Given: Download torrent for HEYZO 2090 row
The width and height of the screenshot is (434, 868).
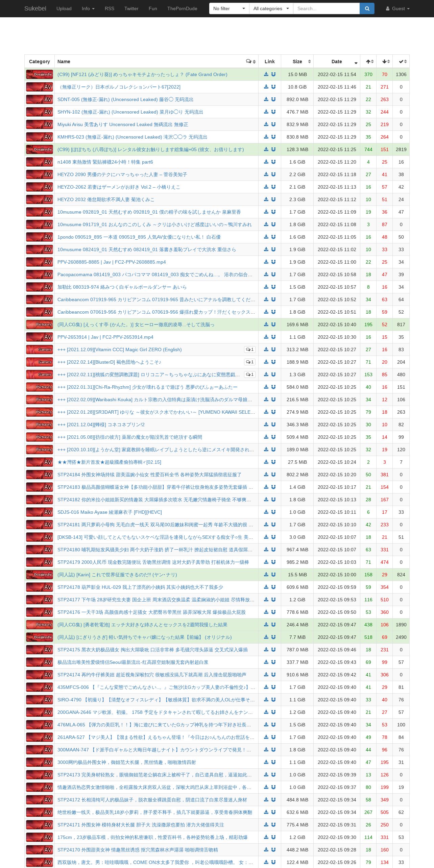Looking at the screenshot, I should click(266, 174).
